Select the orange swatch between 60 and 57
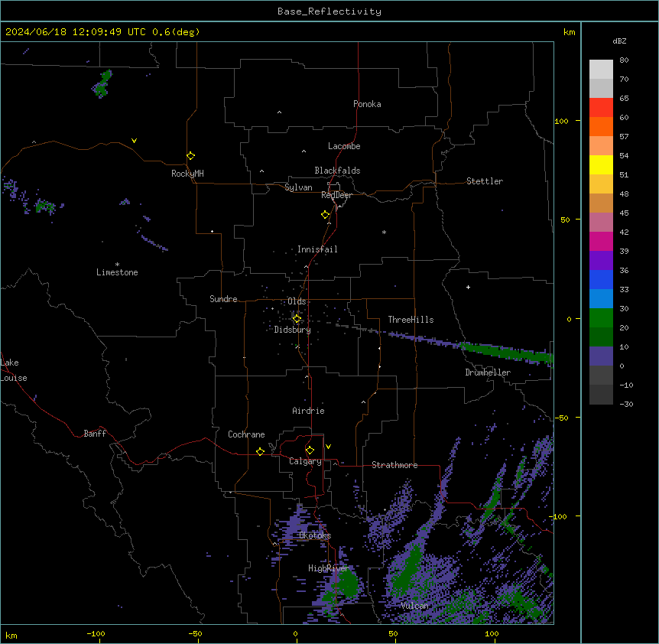The height and width of the screenshot is (644, 659). point(601,126)
